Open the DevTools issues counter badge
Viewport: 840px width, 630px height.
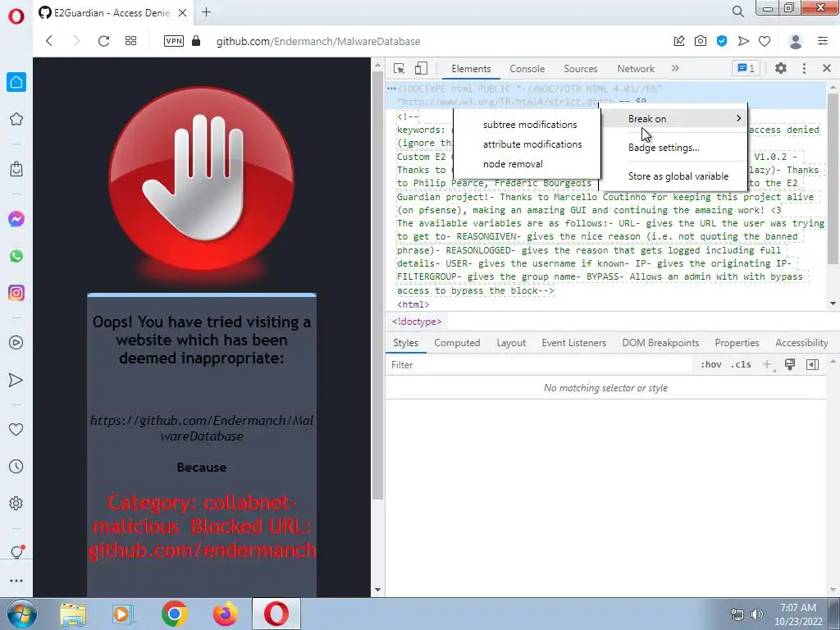[746, 69]
